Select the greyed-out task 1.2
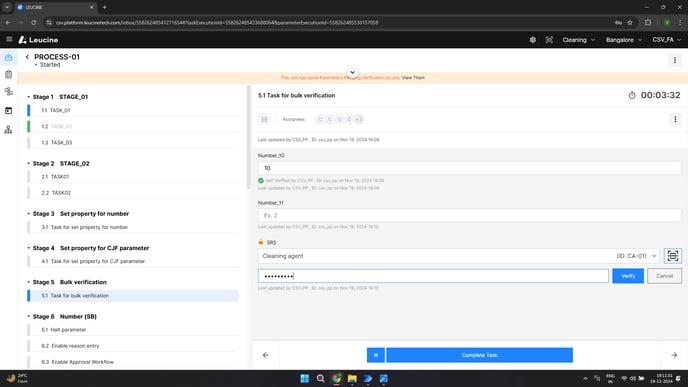 click(133, 126)
